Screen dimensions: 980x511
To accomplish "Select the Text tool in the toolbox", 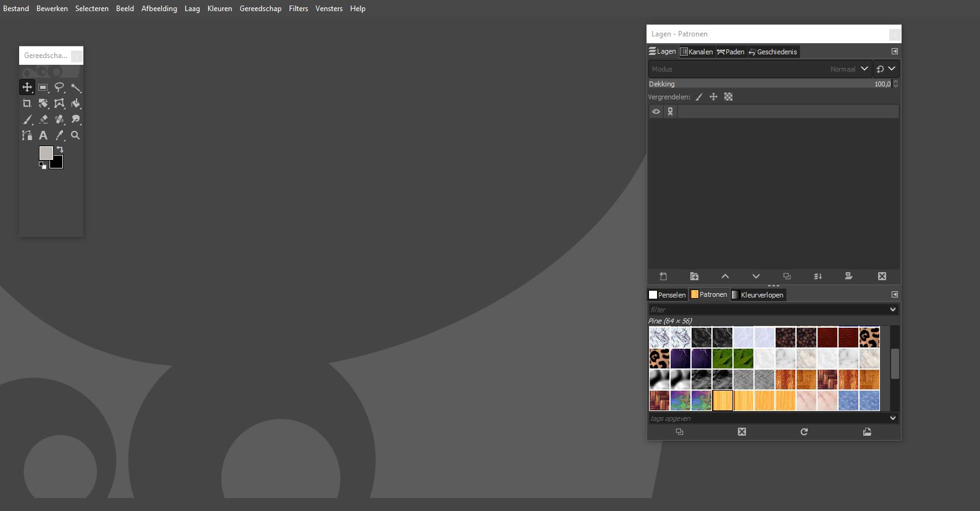I will (43, 135).
